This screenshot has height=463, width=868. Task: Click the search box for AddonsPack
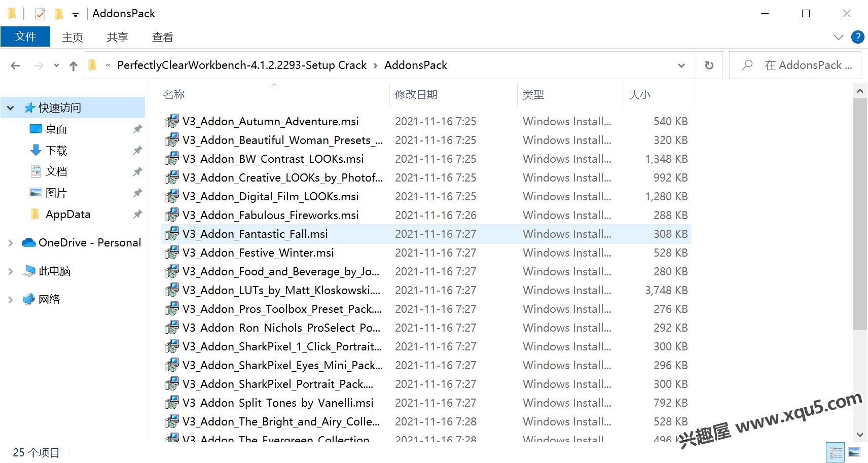tap(795, 65)
